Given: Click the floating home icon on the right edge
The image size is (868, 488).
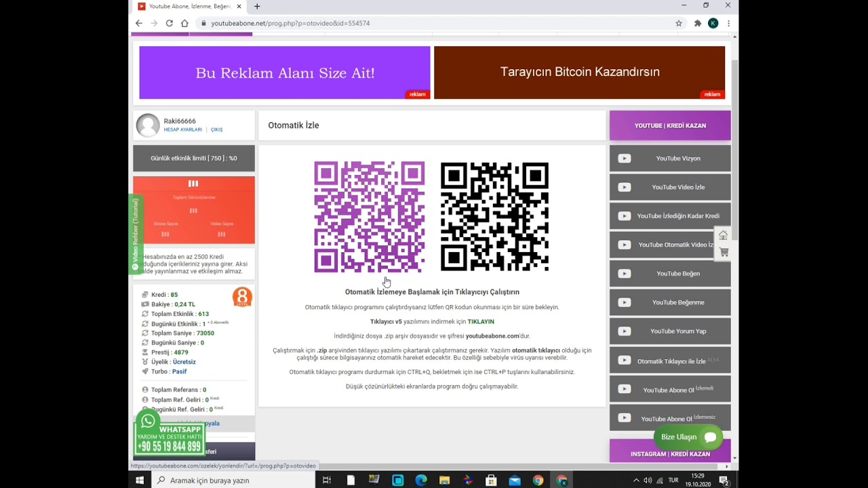Looking at the screenshot, I should (x=724, y=235).
